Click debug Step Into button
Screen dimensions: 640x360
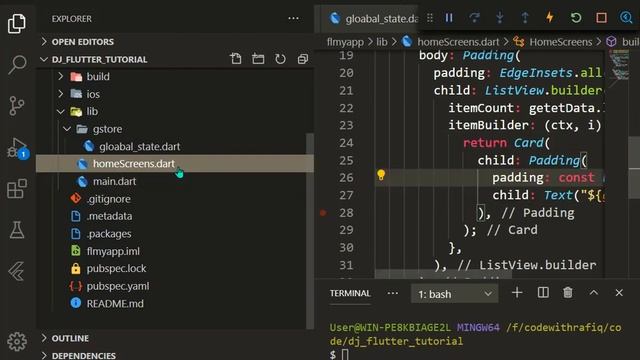pyautogui.click(x=500, y=18)
